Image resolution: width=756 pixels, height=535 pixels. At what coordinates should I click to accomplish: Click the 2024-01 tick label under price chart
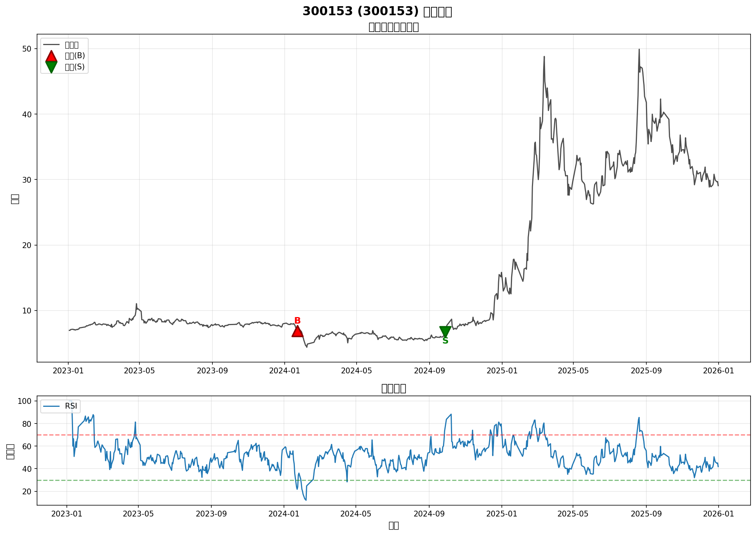point(284,371)
